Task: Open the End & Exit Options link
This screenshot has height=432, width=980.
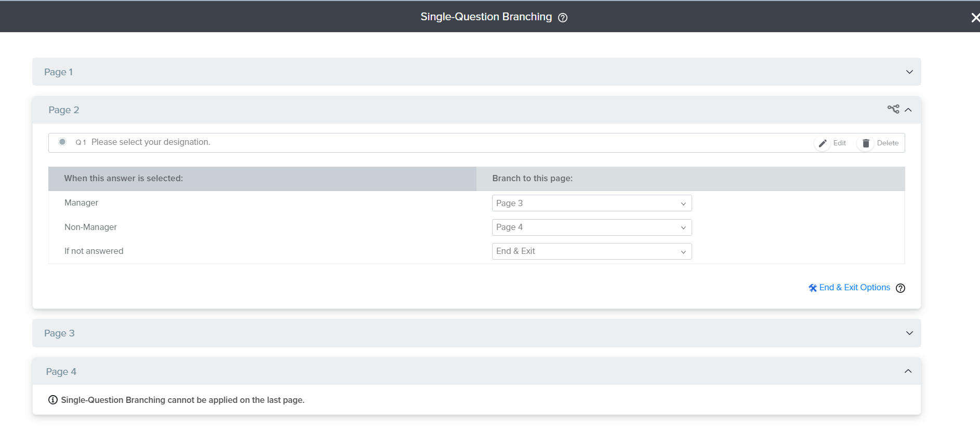Action: click(x=854, y=288)
